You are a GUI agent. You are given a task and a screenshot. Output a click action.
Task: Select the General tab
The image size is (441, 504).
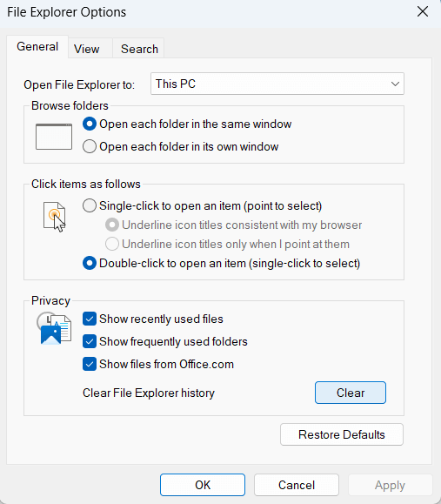(37, 47)
